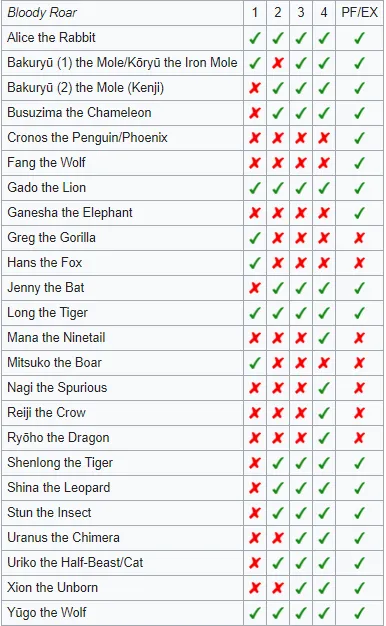Select the Gado the Lion row label
The height and width of the screenshot is (626, 386).
pyautogui.click(x=46, y=188)
